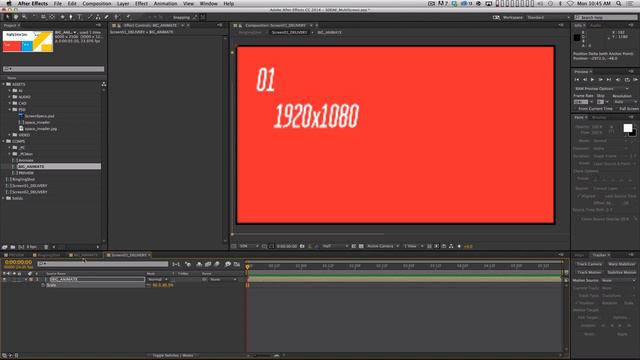Select the Eraser tool
Screen dimensions: 640x360
107,17
